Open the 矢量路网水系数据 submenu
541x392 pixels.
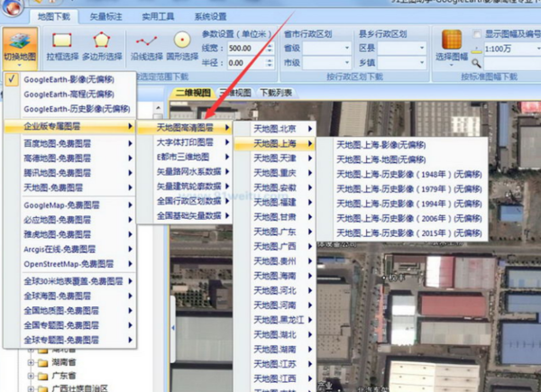point(185,171)
